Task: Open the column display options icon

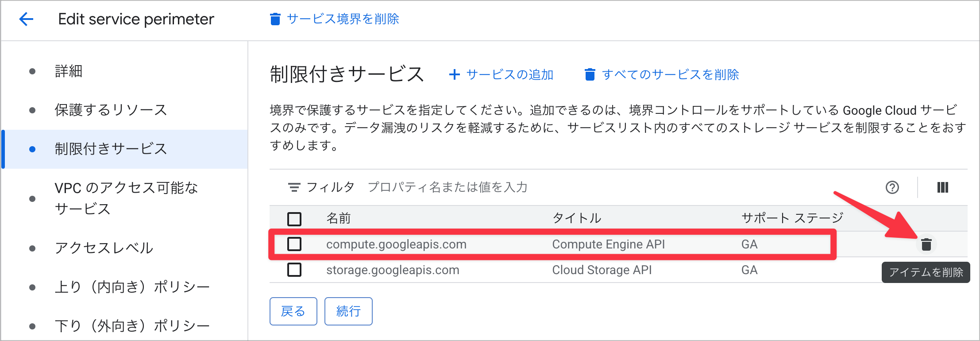Action: click(942, 187)
